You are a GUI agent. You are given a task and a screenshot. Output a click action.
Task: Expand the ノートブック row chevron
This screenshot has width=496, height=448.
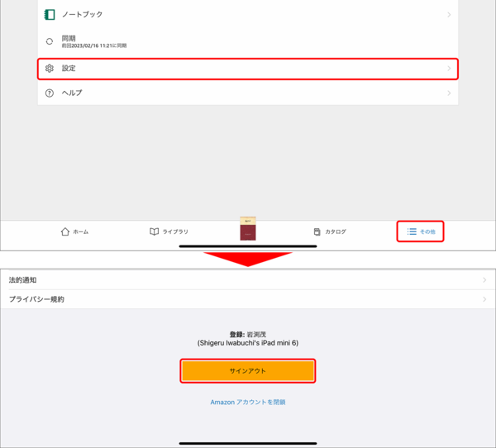tap(449, 15)
